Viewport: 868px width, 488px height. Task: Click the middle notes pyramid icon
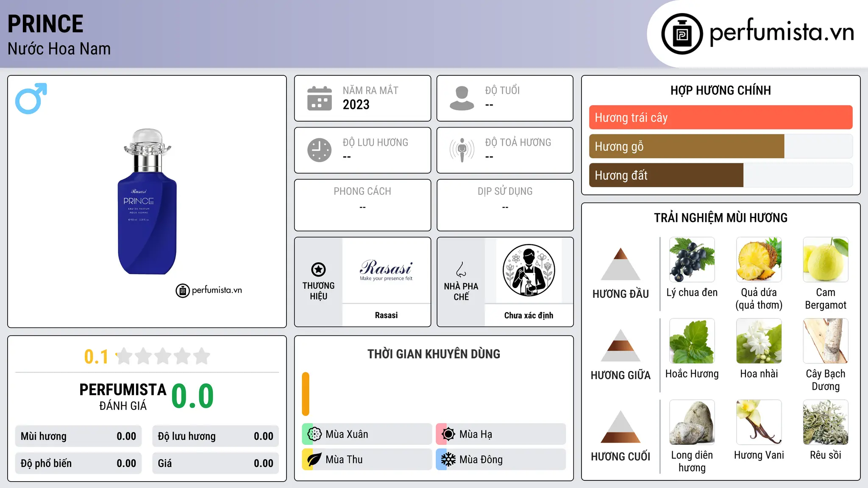click(620, 345)
